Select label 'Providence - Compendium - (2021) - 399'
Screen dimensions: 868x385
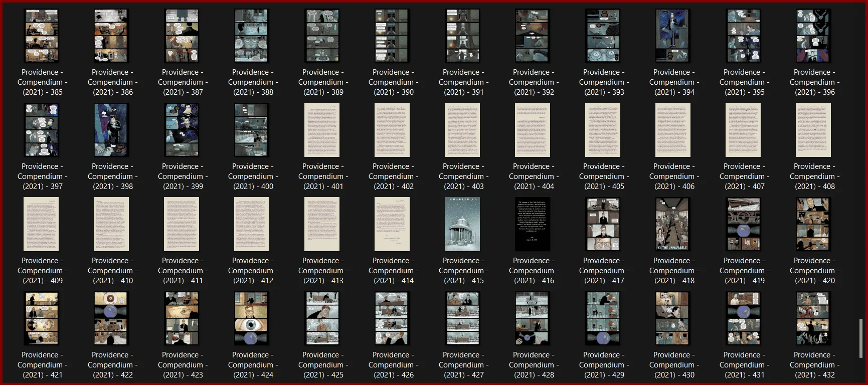(x=183, y=176)
